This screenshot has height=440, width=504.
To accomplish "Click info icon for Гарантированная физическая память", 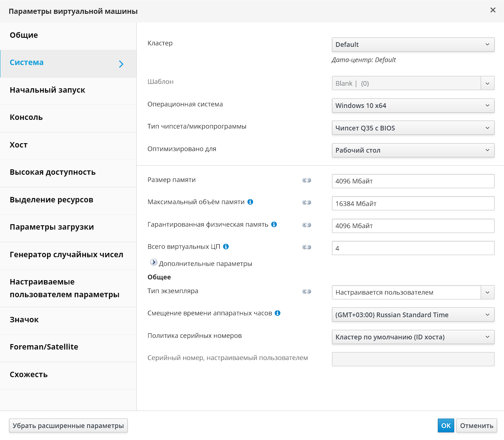I will click(x=274, y=225).
